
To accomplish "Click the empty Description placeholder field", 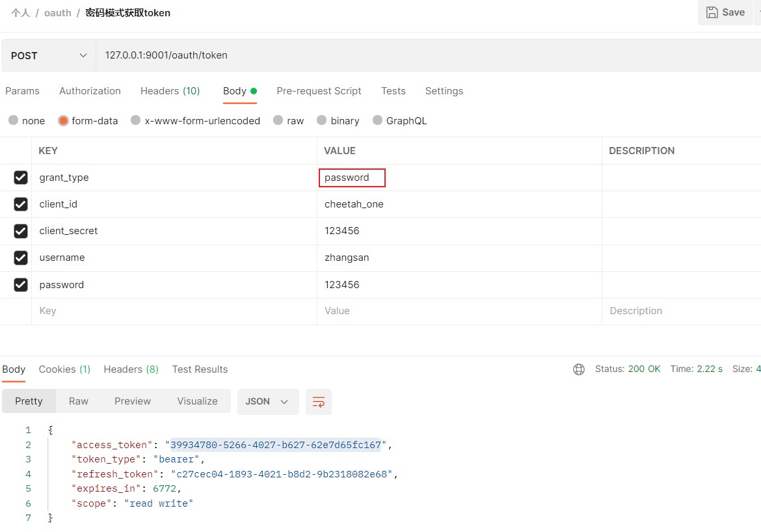I will [682, 311].
